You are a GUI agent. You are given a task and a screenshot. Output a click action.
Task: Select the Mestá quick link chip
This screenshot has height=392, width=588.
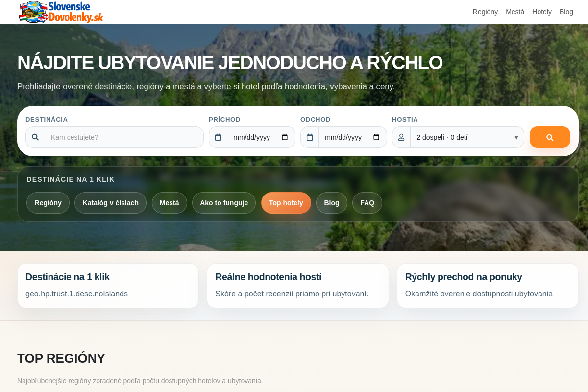(x=170, y=203)
